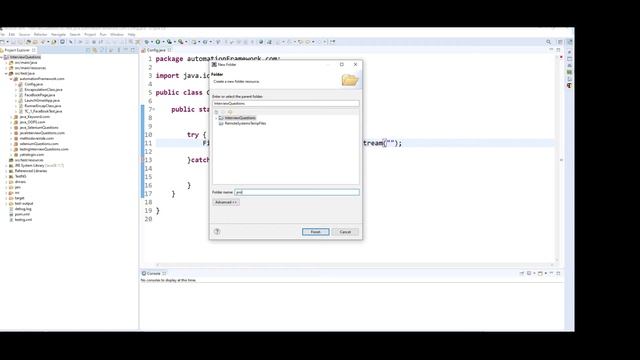The image size is (640, 360).
Task: Click the Java perspective icon at top right
Action: click(x=569, y=42)
